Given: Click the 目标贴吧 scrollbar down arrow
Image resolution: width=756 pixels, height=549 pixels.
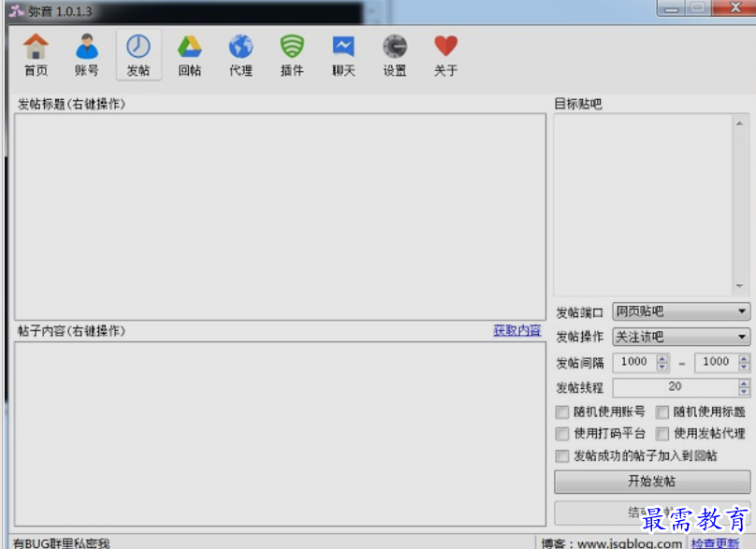Looking at the screenshot, I should point(739,286).
